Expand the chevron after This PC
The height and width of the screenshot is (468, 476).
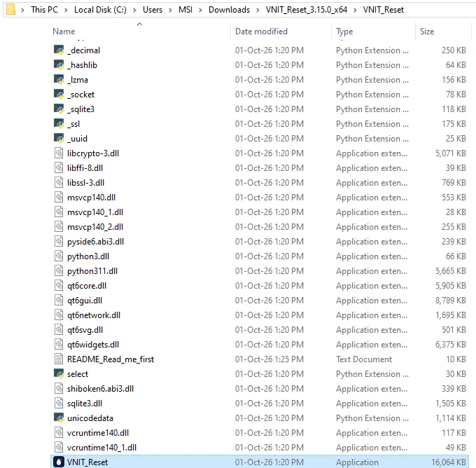[66, 10]
